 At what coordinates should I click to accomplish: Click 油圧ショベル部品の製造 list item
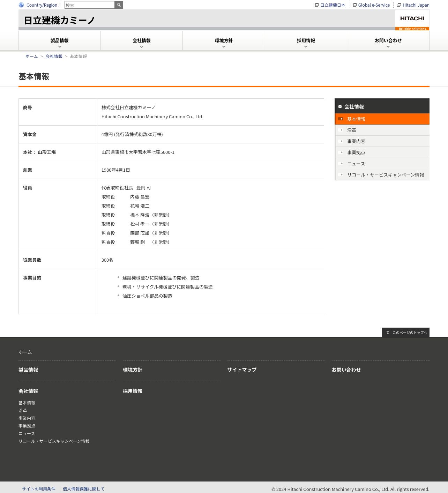tap(147, 296)
